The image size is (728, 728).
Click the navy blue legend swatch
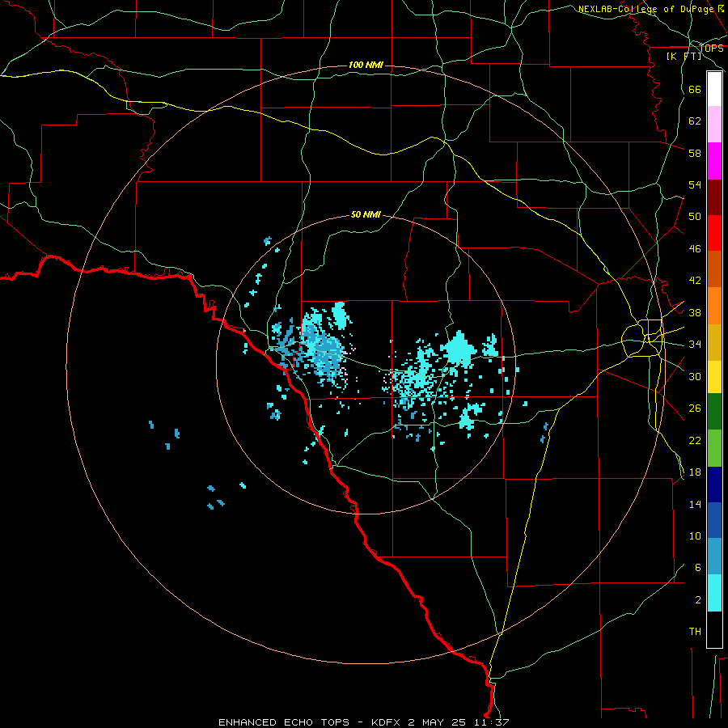coord(714,485)
